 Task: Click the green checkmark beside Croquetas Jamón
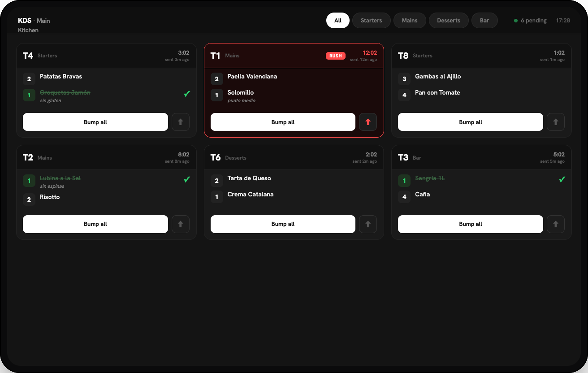tap(187, 94)
